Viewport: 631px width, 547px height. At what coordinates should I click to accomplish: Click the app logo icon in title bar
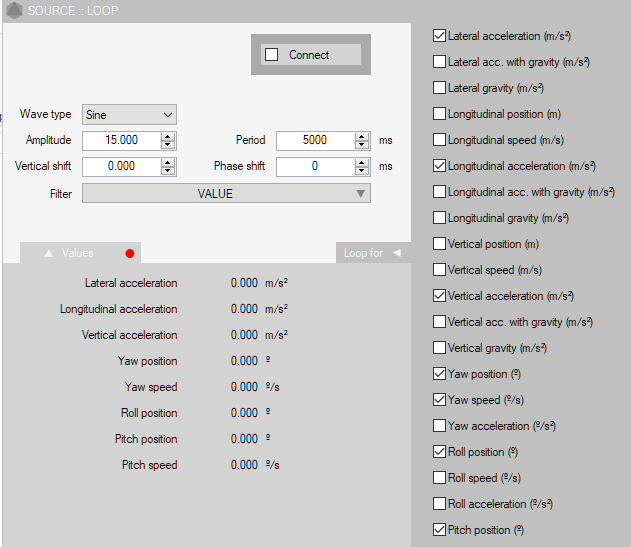click(x=12, y=10)
